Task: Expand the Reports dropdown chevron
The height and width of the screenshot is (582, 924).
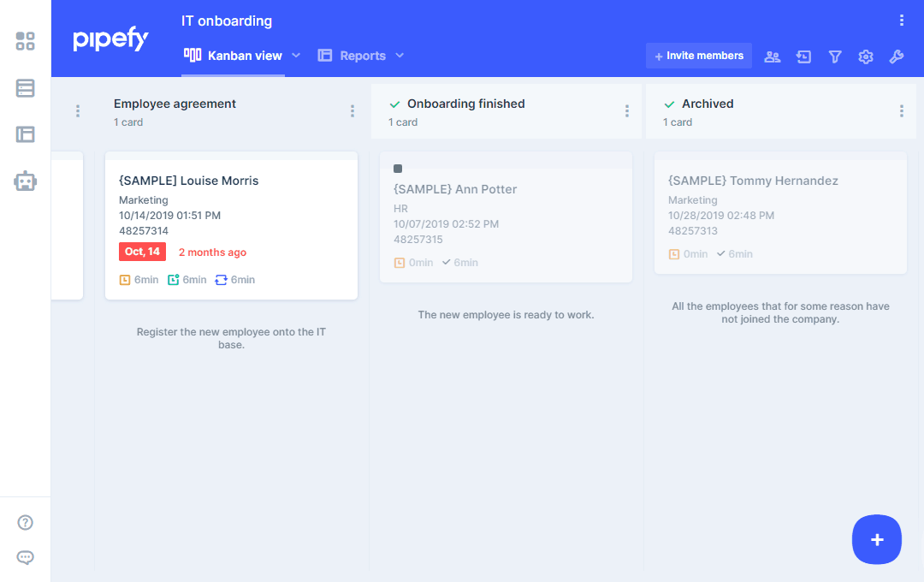Action: [400, 56]
